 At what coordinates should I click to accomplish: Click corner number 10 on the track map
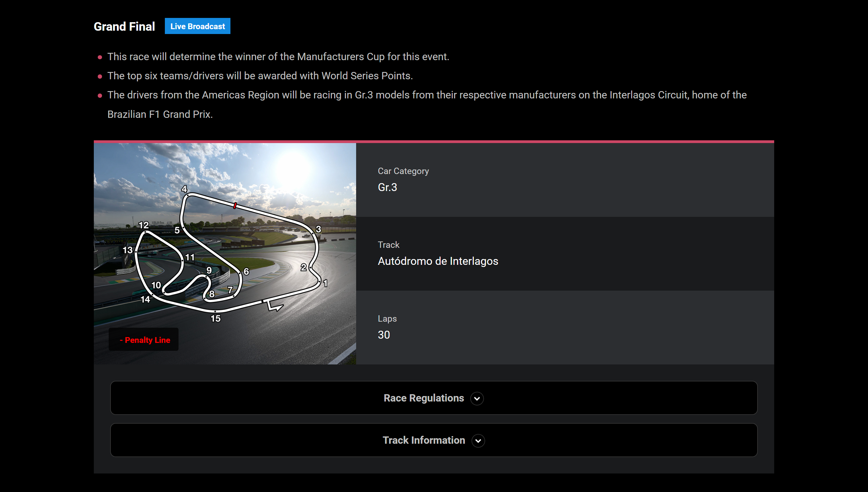click(x=156, y=285)
